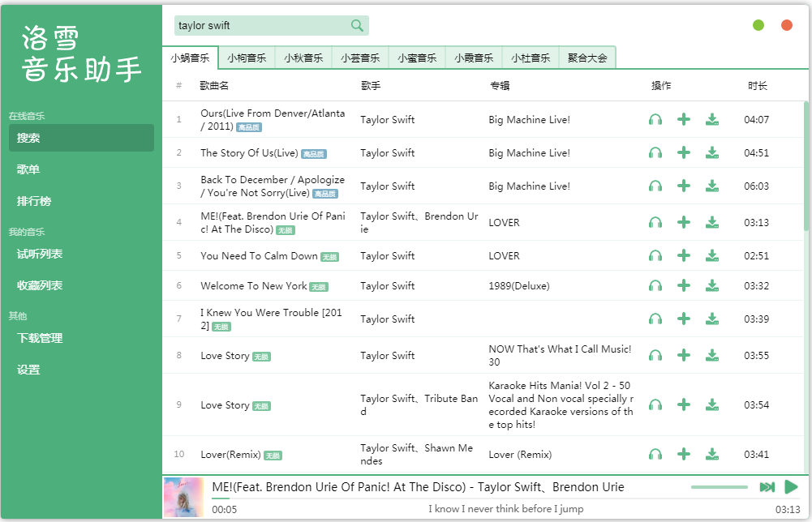Listen to the Tribute Band Love Story
This screenshot has height=522, width=812.
(655, 404)
